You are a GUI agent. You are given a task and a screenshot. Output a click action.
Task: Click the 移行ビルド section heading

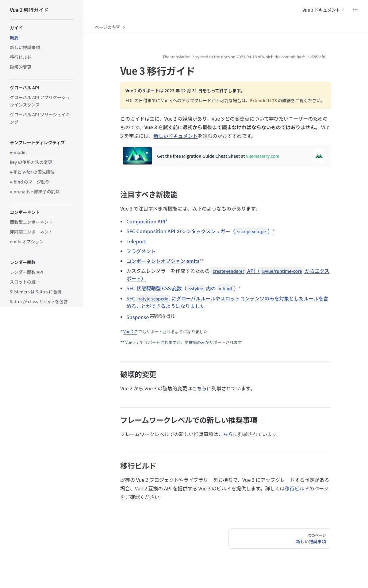point(138,466)
